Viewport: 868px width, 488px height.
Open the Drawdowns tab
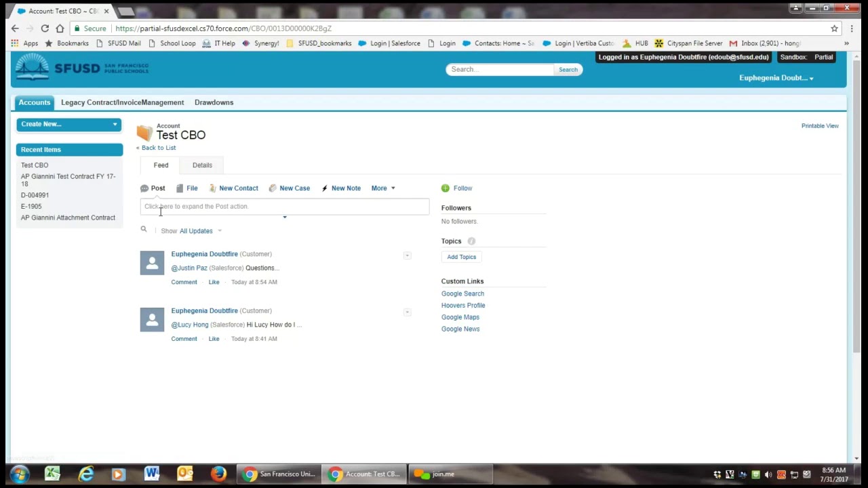tap(214, 102)
